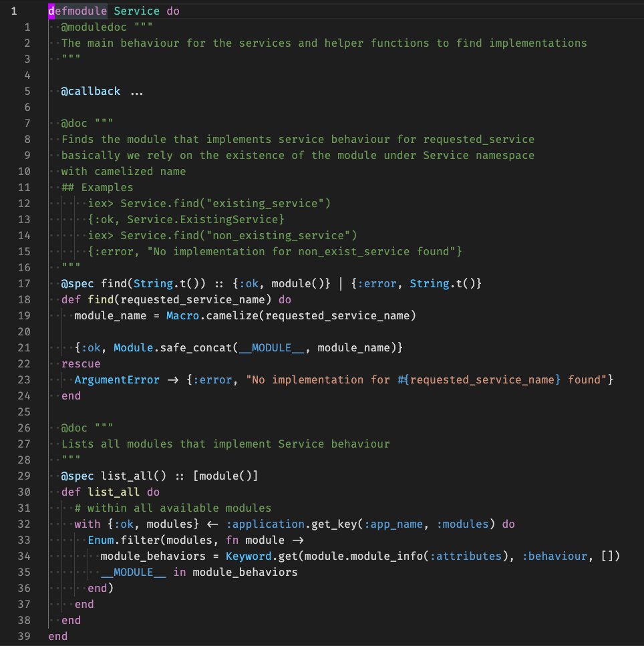The width and height of the screenshot is (644, 646).
Task: Click the #{requested_service_name} string interpolation
Action: click(x=479, y=380)
